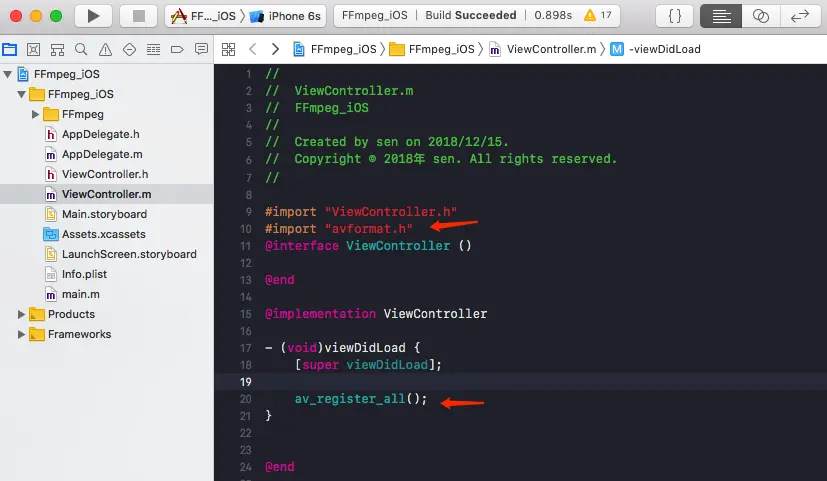
Task: Click FFmpeg_iOS folder in jump bar
Action: tap(432, 50)
